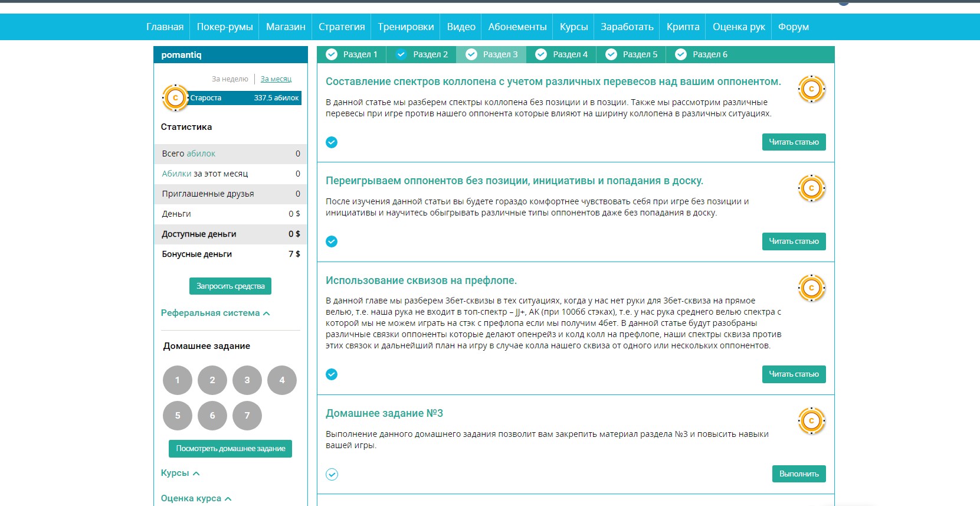Click checkmark icon in Раздел 2 tab

[x=401, y=54]
